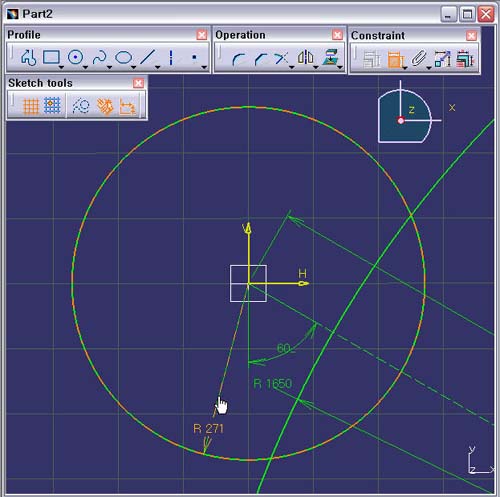This screenshot has height=497, width=500.
Task: Toggle the sketch Grid display
Action: tap(31, 106)
